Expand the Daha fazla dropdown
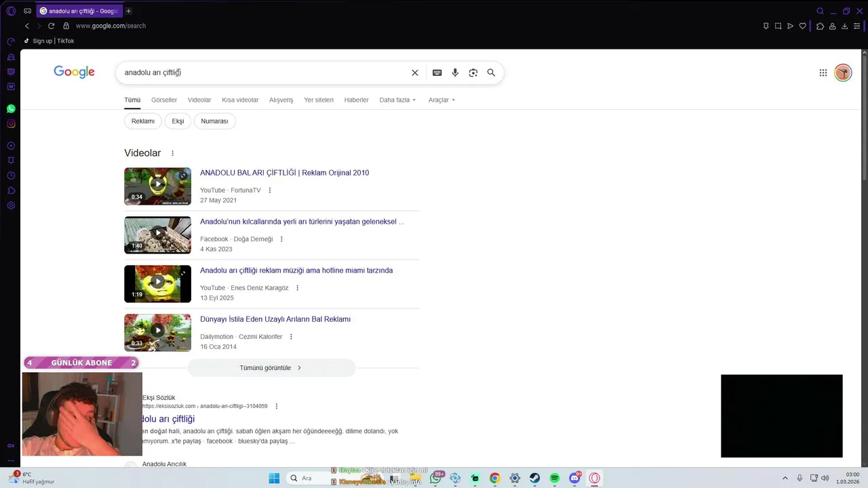 397,100
